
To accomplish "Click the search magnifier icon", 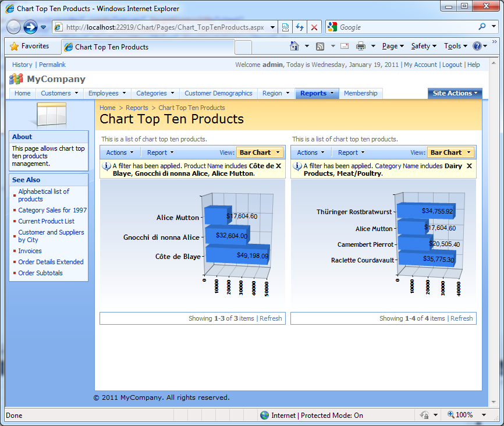I will pyautogui.click(x=482, y=27).
